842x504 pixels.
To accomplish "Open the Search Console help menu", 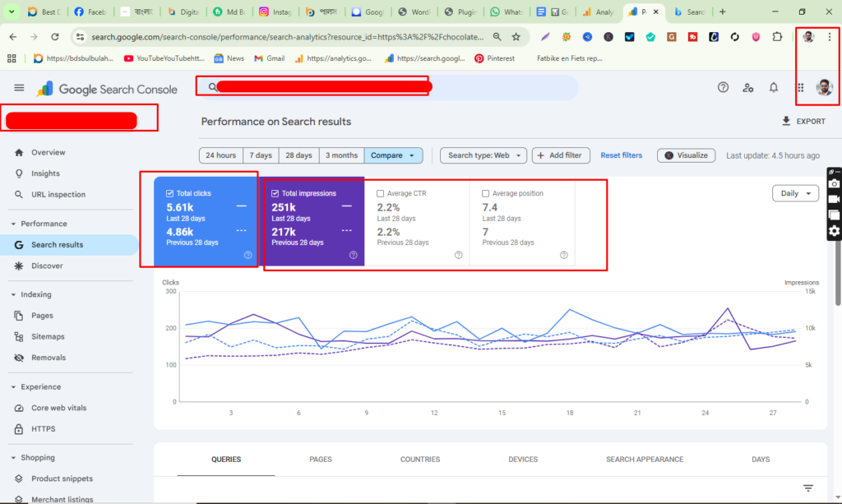I will coord(723,87).
